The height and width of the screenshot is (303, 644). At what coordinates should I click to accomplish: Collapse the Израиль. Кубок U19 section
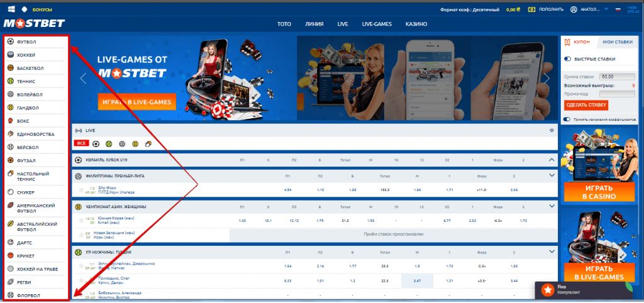[552, 159]
